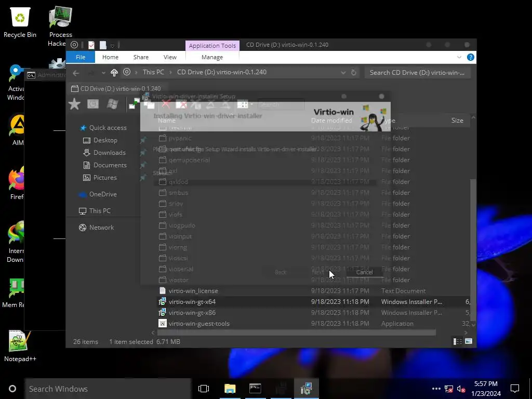Click the File Explorer taskbar icon
Screen dimensions: 532x399
[230, 389]
